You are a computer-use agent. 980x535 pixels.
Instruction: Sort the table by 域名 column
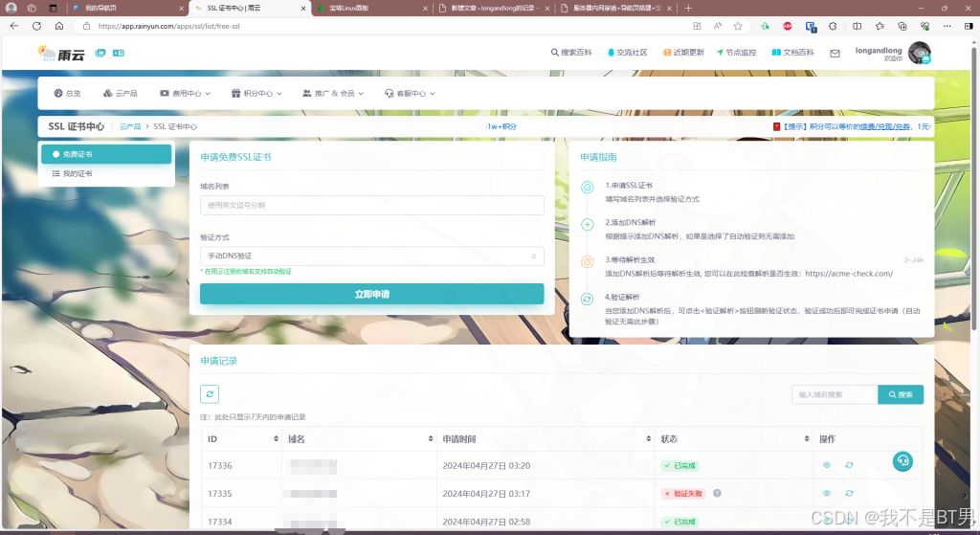(x=431, y=438)
